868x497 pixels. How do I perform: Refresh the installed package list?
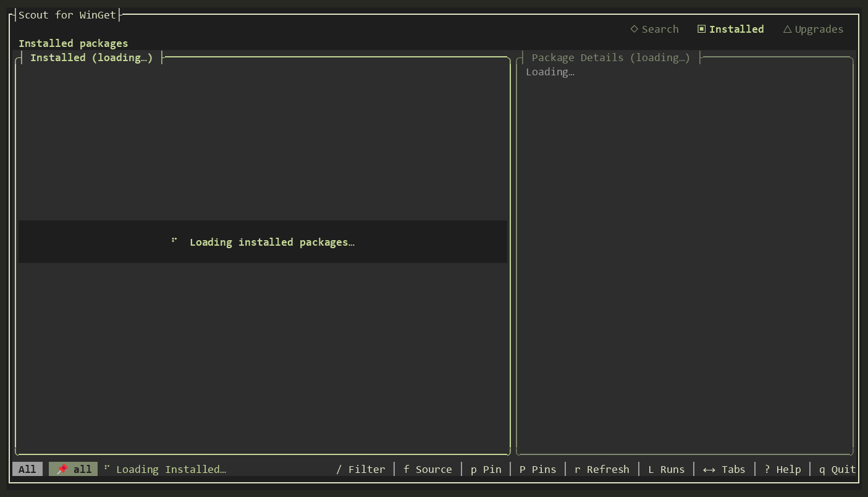[602, 469]
